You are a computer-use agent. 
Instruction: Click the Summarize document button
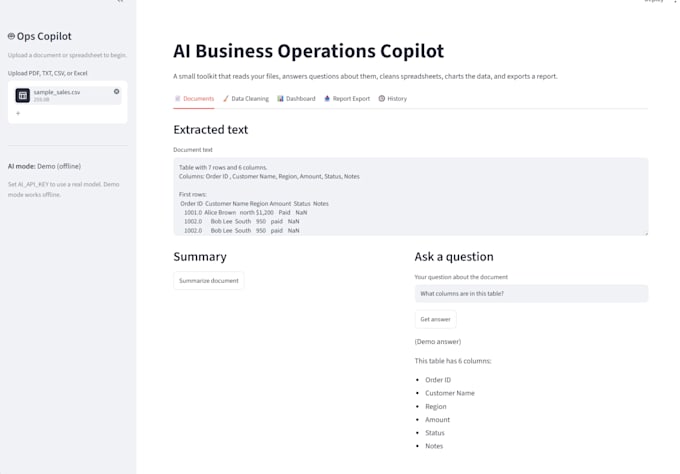tap(209, 281)
